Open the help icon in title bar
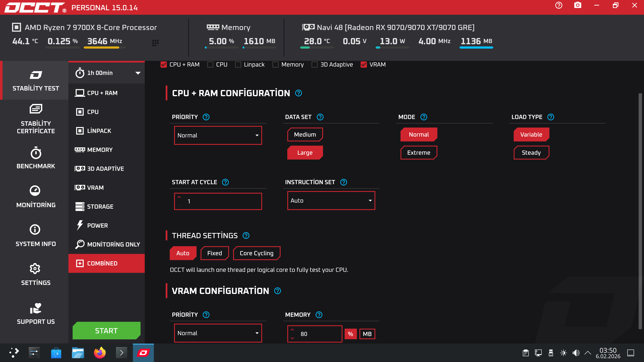Screen dimensions: 644x362 pyautogui.click(x=558, y=5)
